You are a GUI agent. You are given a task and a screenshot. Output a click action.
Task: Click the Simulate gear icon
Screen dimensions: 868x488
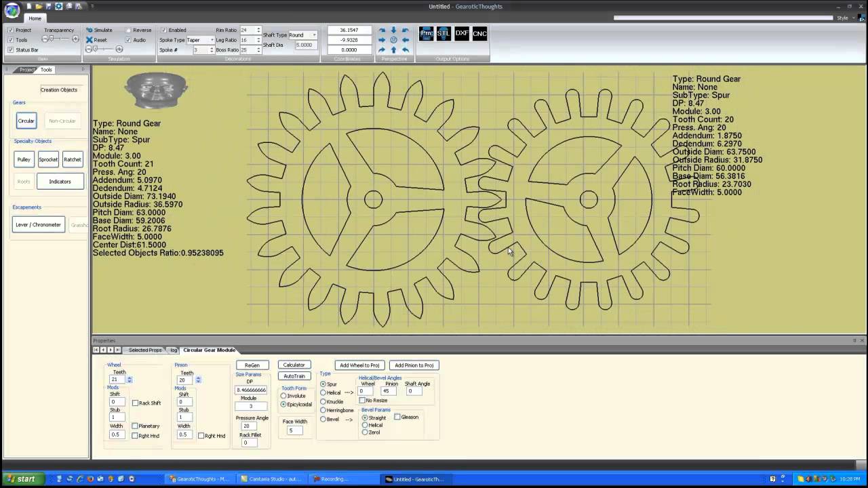[x=89, y=30]
